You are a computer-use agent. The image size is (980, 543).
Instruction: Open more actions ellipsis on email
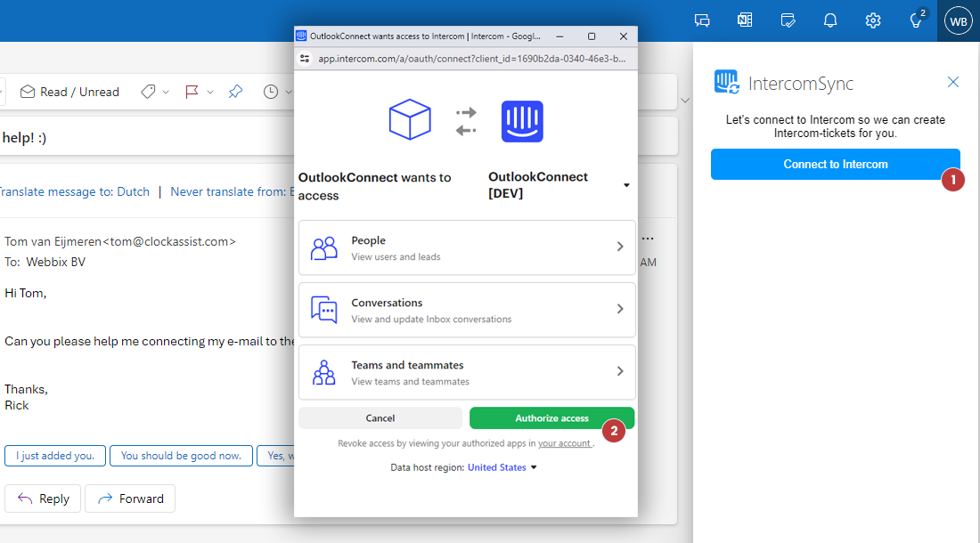pyautogui.click(x=648, y=239)
